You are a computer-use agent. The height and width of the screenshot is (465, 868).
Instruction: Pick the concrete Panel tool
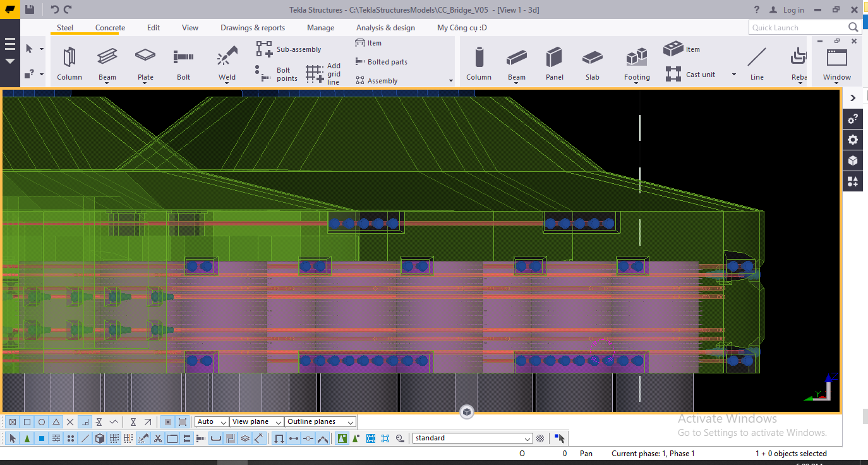[554, 58]
